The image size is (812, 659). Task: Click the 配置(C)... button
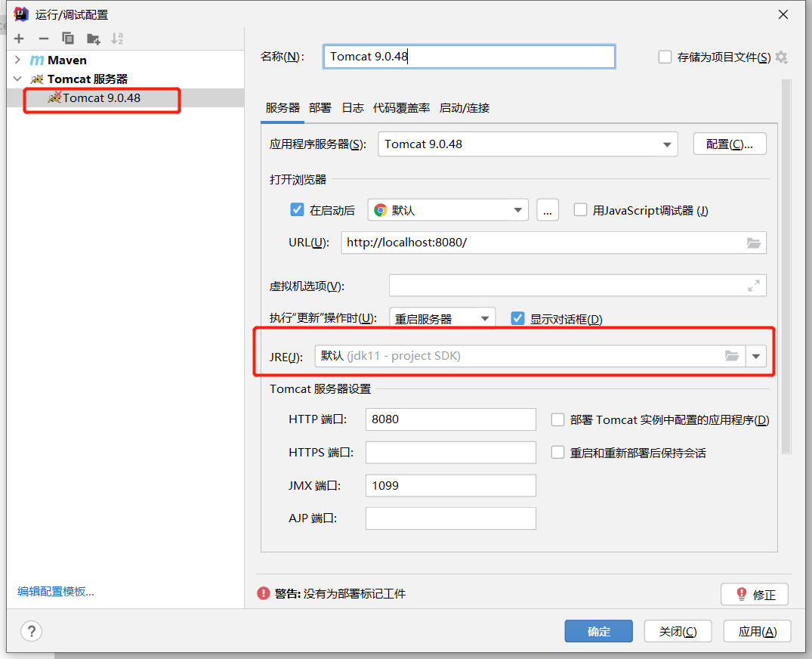(730, 144)
